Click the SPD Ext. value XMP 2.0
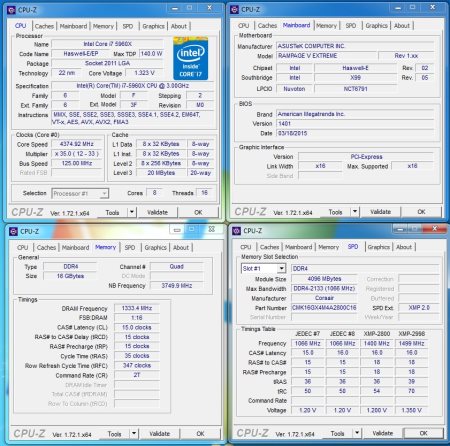This screenshot has height=446, width=450. point(419,308)
